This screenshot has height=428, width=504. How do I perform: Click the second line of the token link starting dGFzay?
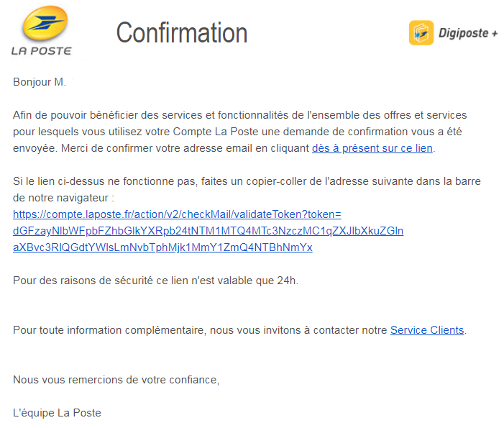[208, 231]
